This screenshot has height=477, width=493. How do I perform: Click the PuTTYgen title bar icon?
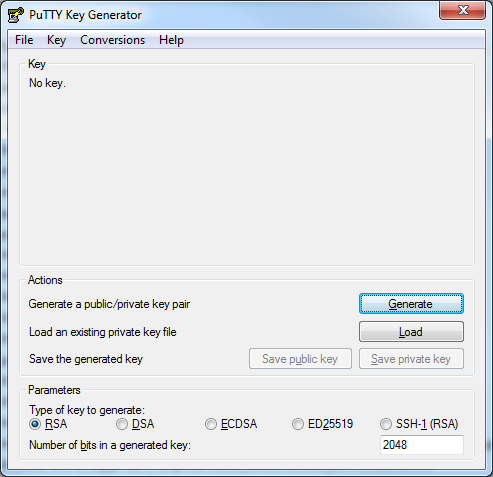click(x=15, y=15)
